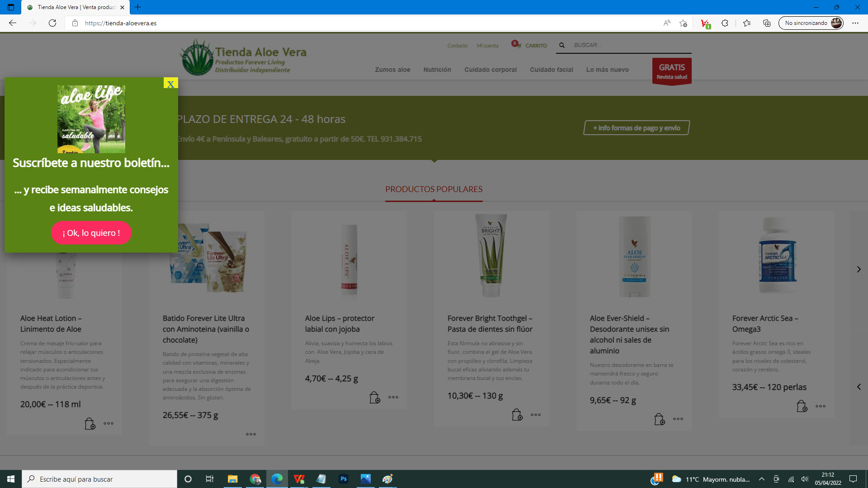Open the 'Aloe Lips – protector labial' title

(340, 324)
